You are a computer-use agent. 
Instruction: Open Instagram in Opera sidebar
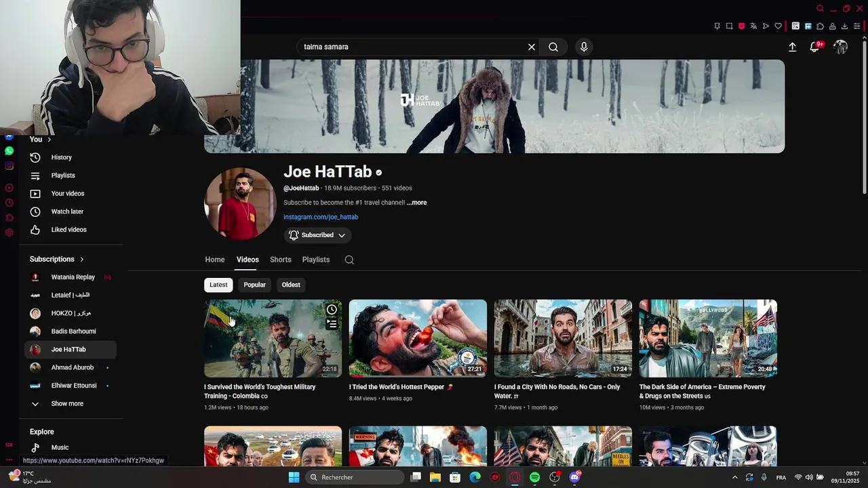point(9,166)
